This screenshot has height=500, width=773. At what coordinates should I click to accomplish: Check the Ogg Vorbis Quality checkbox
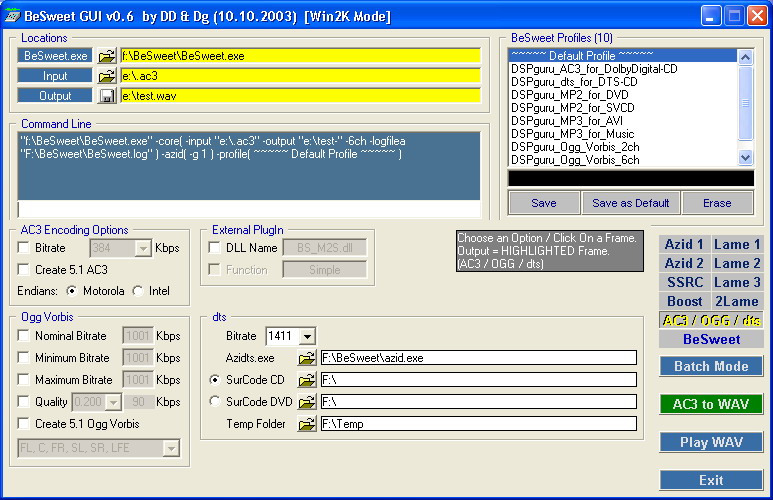point(23,401)
